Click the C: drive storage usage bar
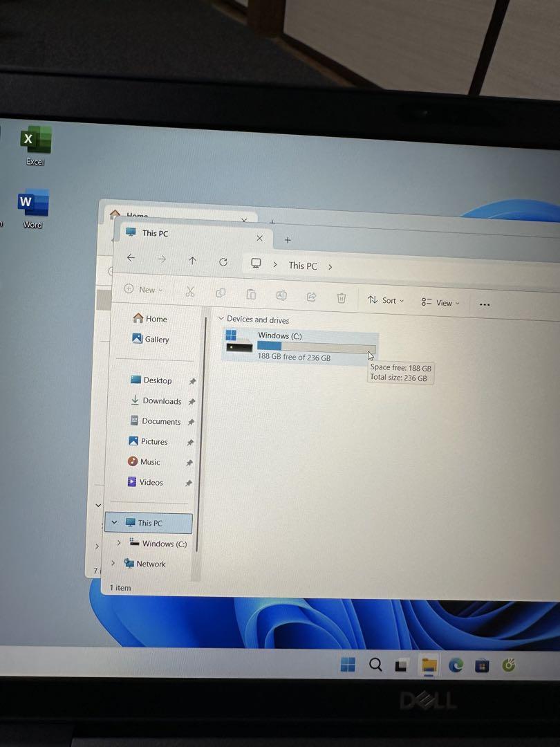This screenshot has width=560, height=747. (x=316, y=347)
